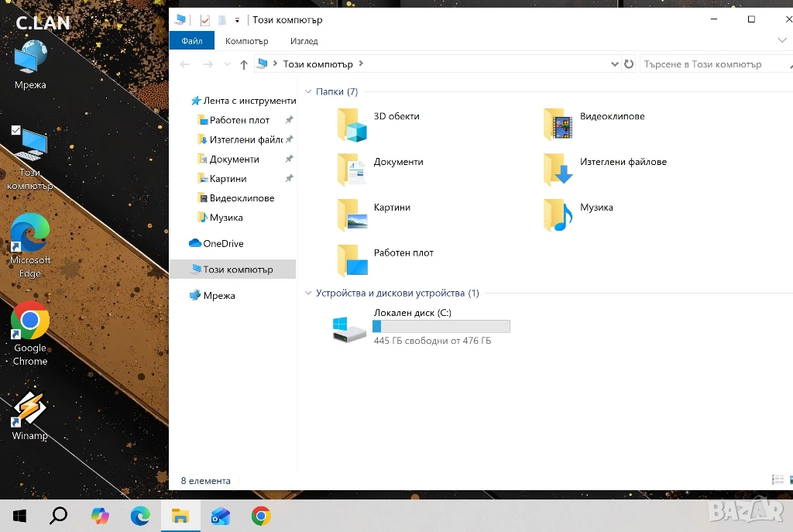Screen dimensions: 793x532
Task: Unpin Работен плот from quick access
Action: (289, 120)
